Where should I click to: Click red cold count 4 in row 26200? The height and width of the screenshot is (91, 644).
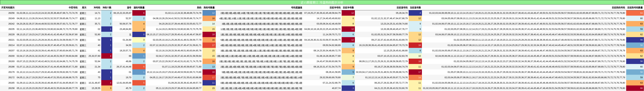[x=107, y=56]
